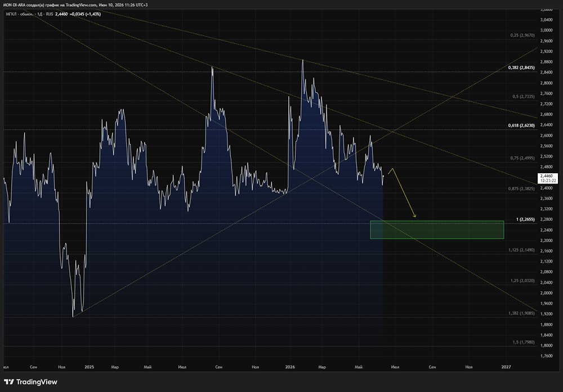Click the 2,2000 price axis label
This screenshot has height=392, width=563.
[546, 240]
